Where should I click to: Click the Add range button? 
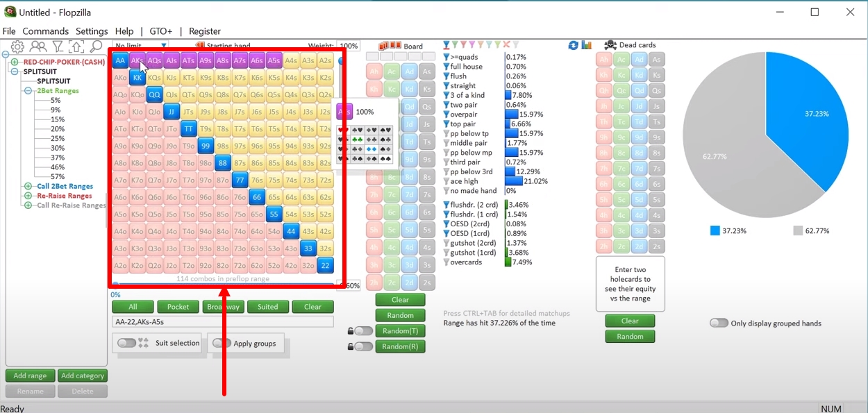coord(30,376)
